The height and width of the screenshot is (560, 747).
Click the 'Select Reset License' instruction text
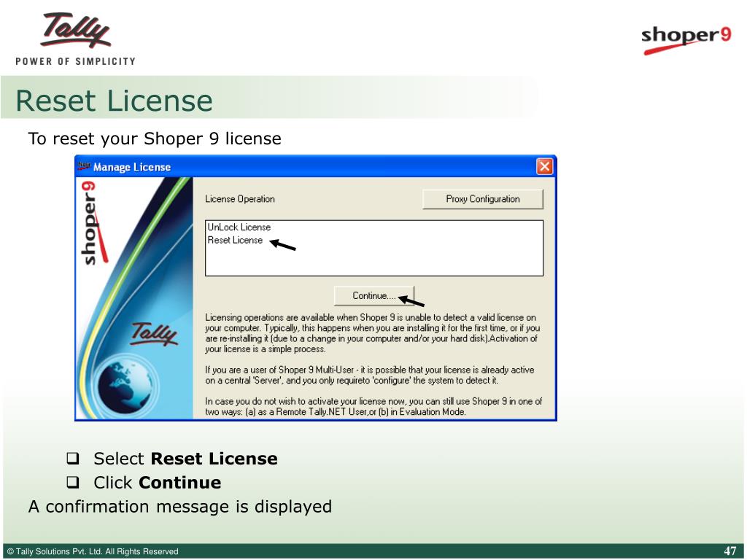tap(185, 459)
